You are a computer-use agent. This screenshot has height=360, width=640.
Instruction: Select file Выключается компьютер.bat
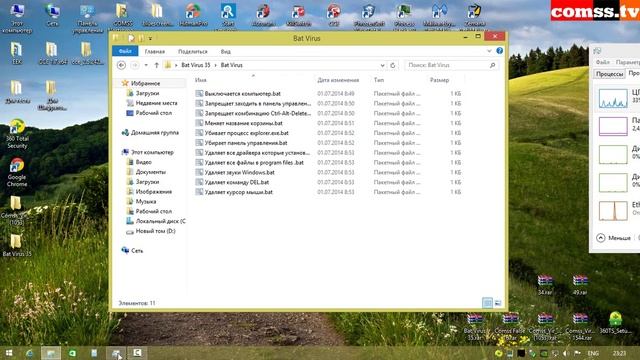pos(242,93)
